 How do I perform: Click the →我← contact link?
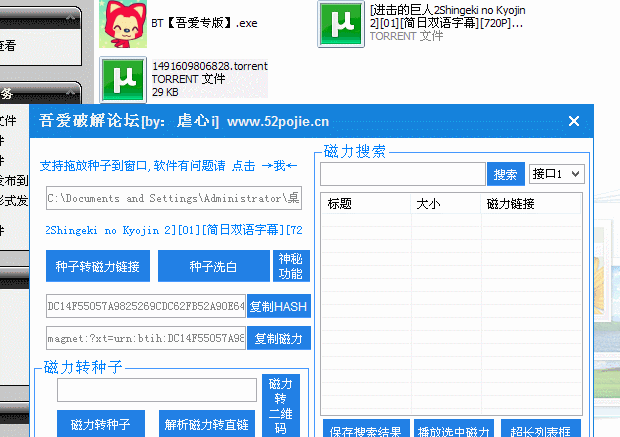point(280,166)
